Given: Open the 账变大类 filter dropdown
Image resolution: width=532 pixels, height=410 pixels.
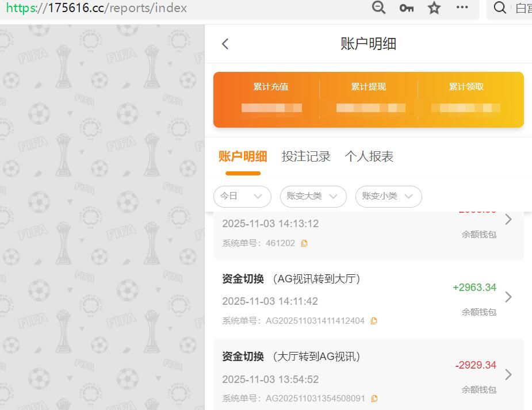Looking at the screenshot, I should point(313,197).
